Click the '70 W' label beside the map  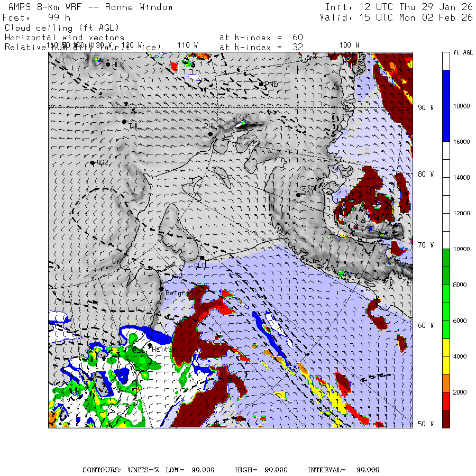pos(426,245)
